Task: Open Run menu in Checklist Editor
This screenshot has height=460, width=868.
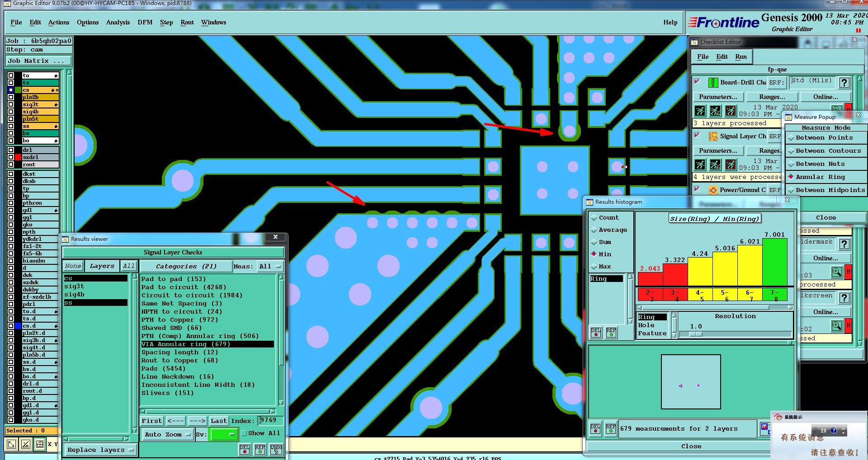Action: (x=741, y=57)
